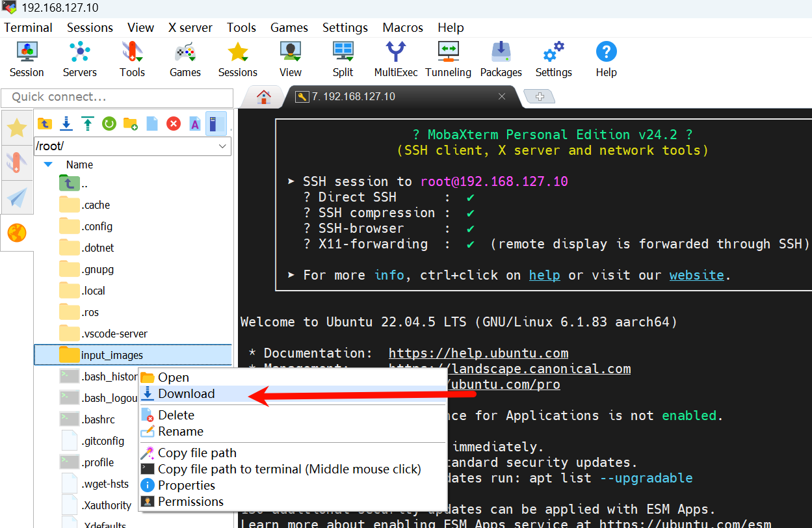Open the Settings menu in menu bar
812x528 pixels.
click(345, 27)
